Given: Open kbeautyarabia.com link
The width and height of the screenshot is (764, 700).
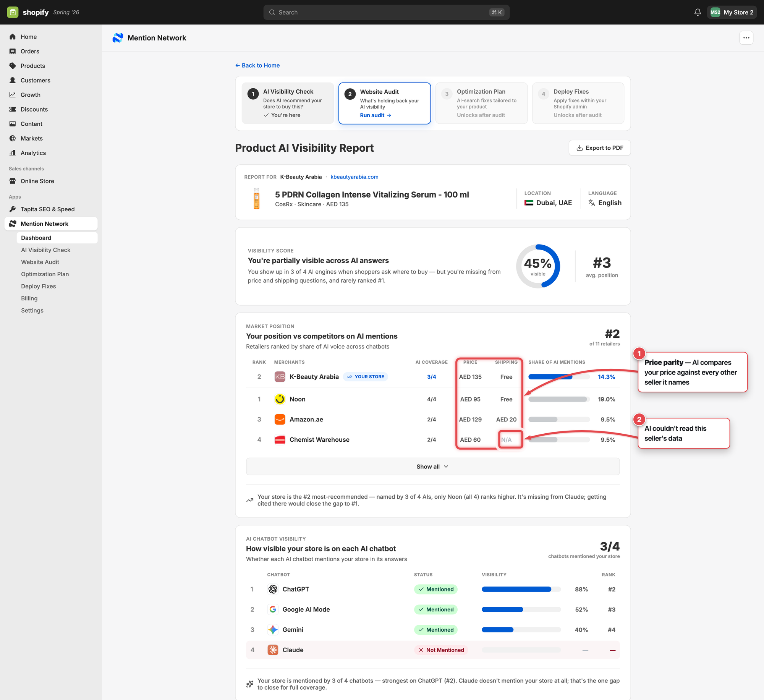Looking at the screenshot, I should 354,177.
